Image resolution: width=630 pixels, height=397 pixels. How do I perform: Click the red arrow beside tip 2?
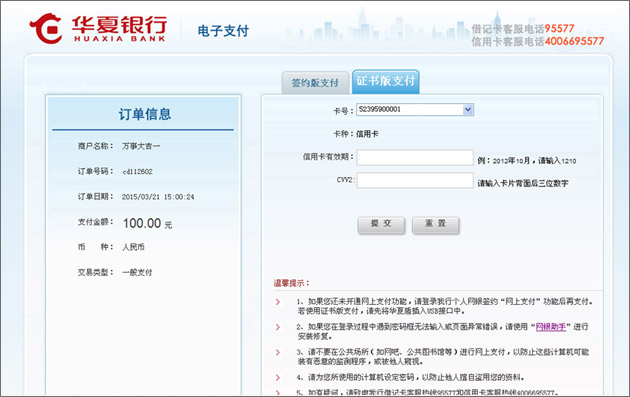(x=278, y=327)
